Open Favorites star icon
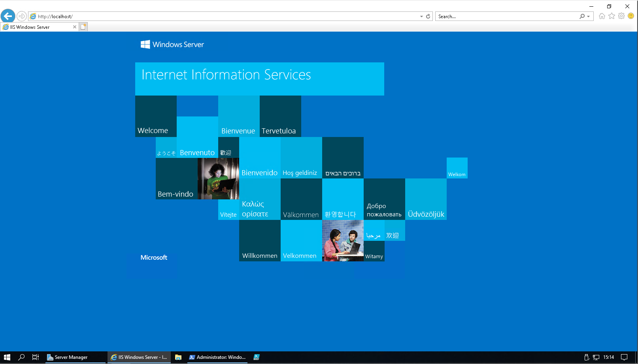This screenshot has height=364, width=638. coord(612,16)
